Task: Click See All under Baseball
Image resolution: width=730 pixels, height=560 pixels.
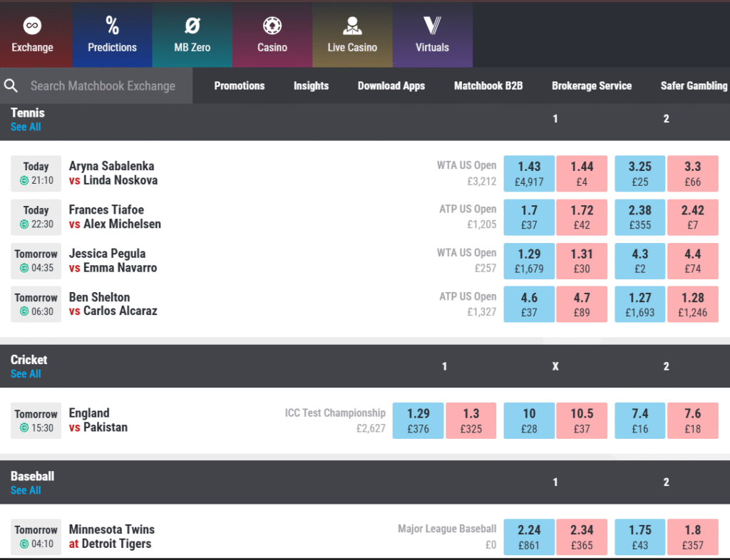Action: pyautogui.click(x=26, y=490)
